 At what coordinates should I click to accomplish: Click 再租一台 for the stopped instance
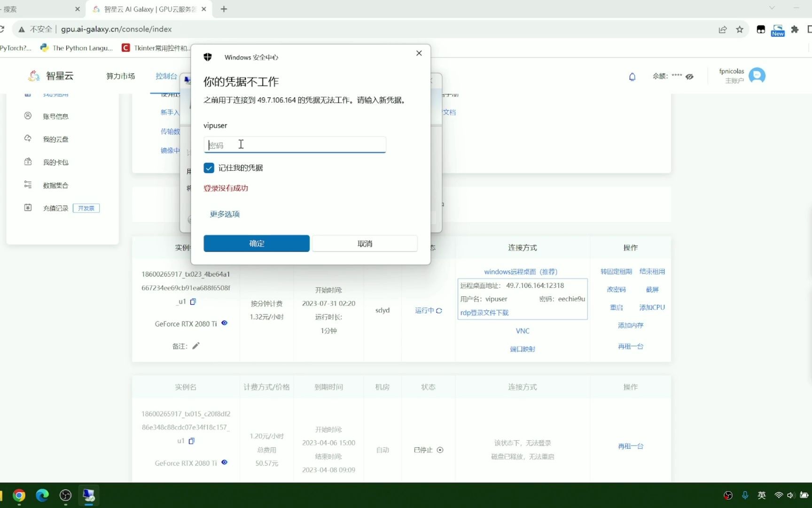coord(631,446)
